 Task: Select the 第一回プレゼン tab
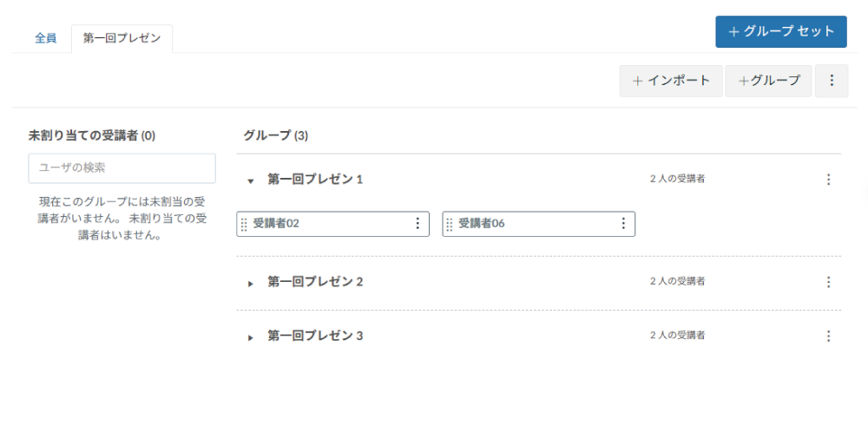point(122,39)
